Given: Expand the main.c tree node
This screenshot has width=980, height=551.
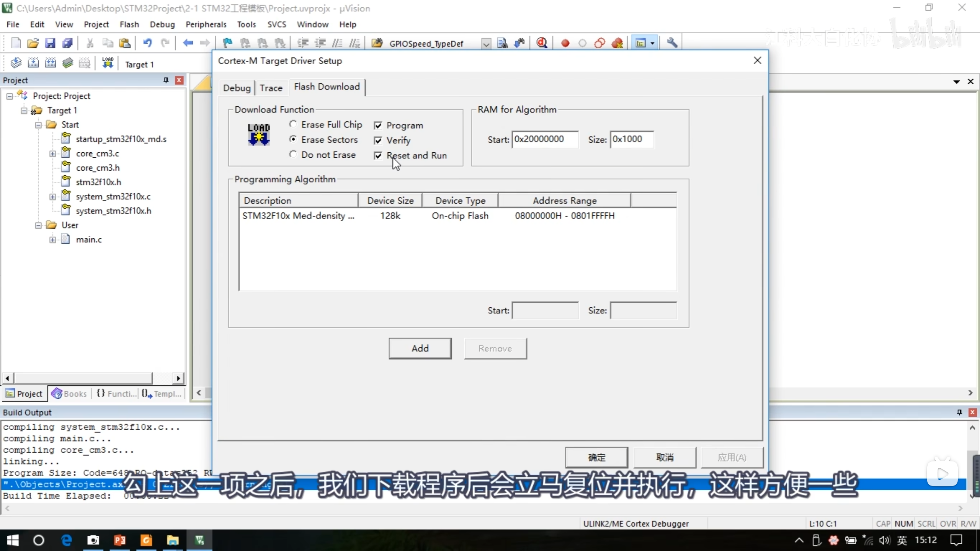Looking at the screenshot, I should pos(52,240).
